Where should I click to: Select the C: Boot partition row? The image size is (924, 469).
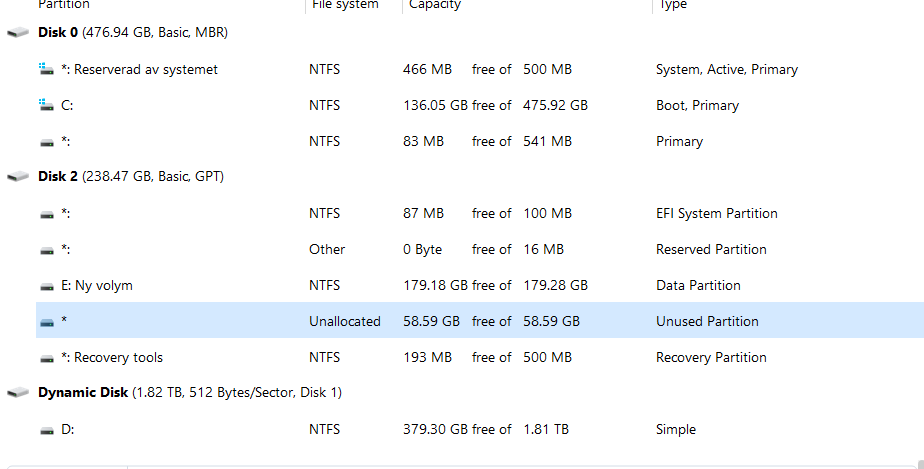(x=480, y=105)
